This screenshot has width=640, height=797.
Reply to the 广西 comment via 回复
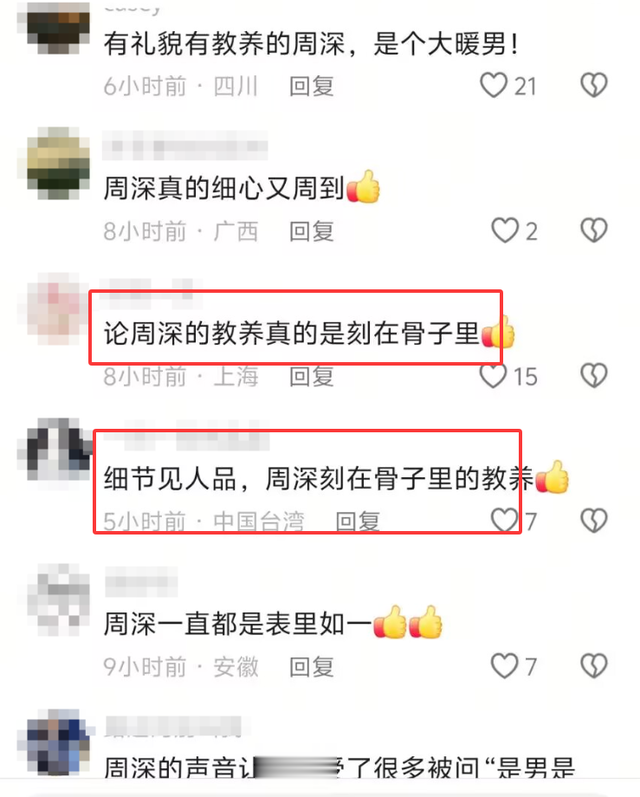pyautogui.click(x=312, y=231)
